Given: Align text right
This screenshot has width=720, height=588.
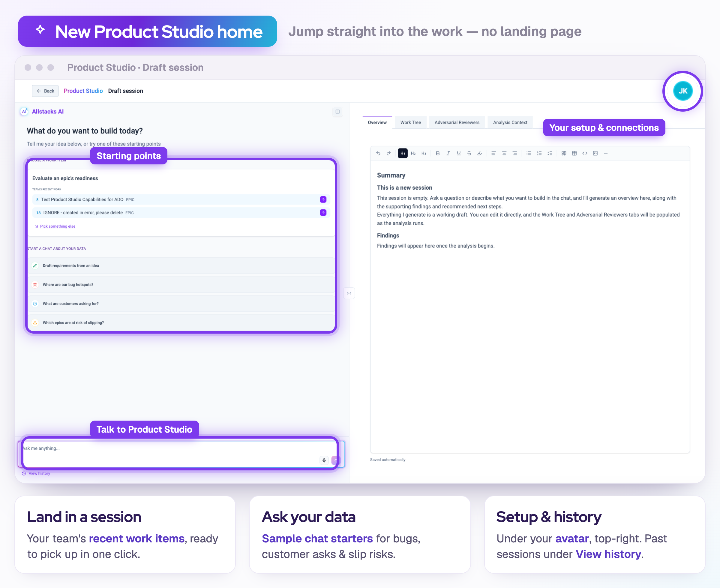Looking at the screenshot, I should pos(515,153).
